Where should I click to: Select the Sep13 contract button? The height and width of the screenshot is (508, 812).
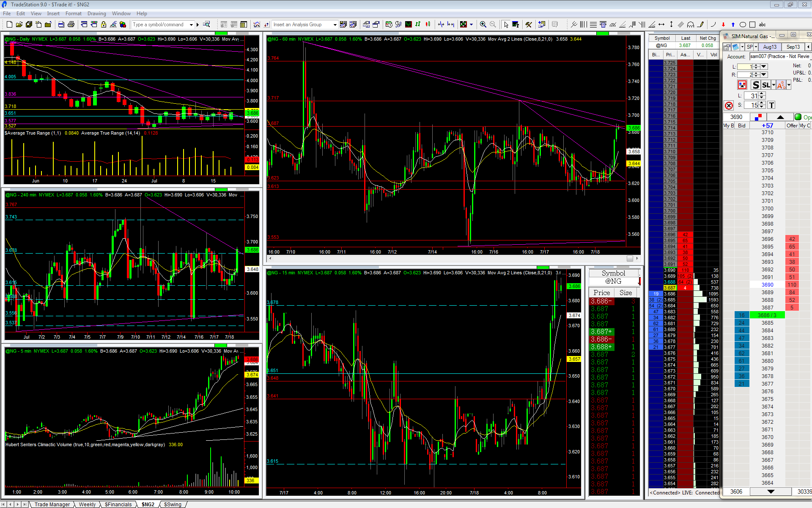(793, 47)
